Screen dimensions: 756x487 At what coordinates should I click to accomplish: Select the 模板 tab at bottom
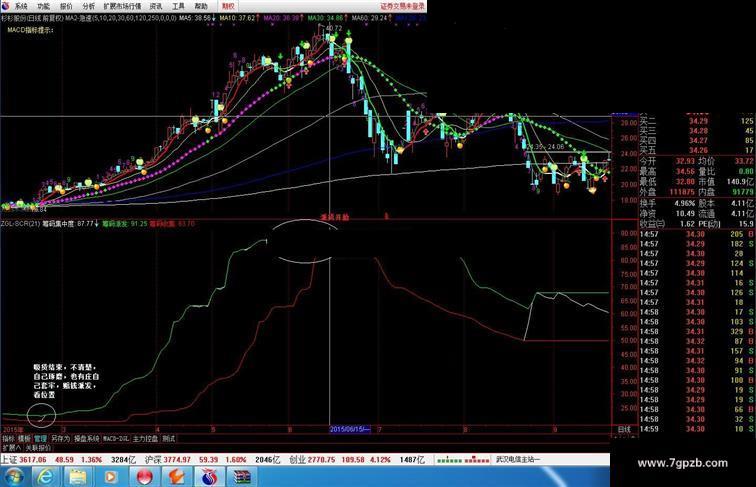(x=24, y=438)
